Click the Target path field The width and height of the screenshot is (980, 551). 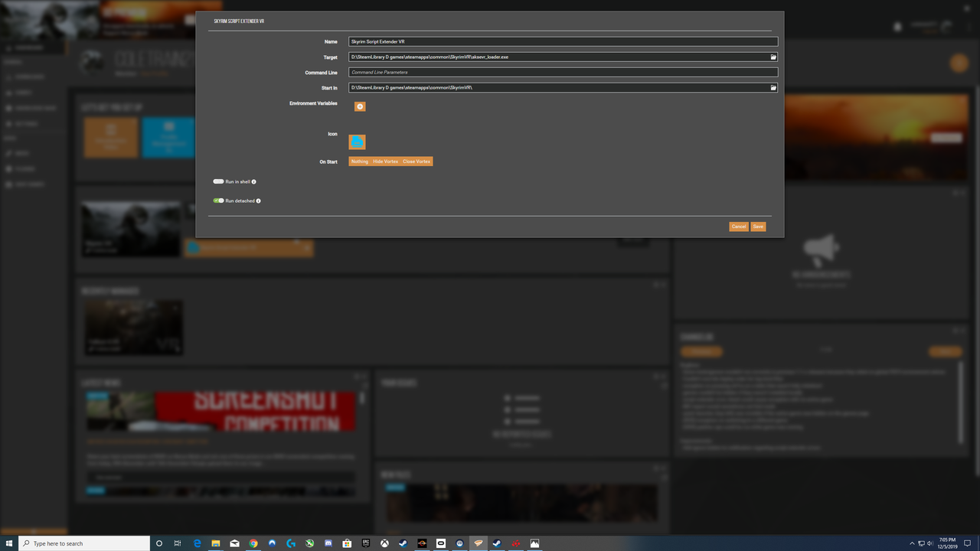[x=558, y=57]
